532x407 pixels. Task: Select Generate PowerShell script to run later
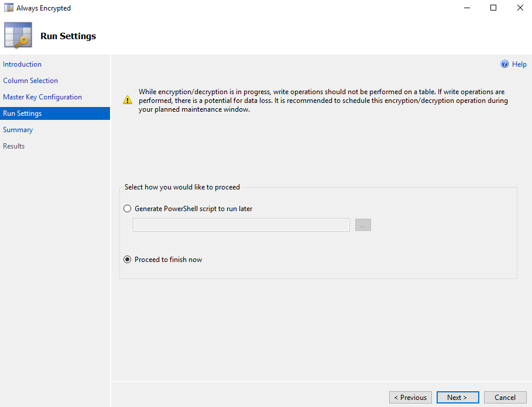pos(127,209)
